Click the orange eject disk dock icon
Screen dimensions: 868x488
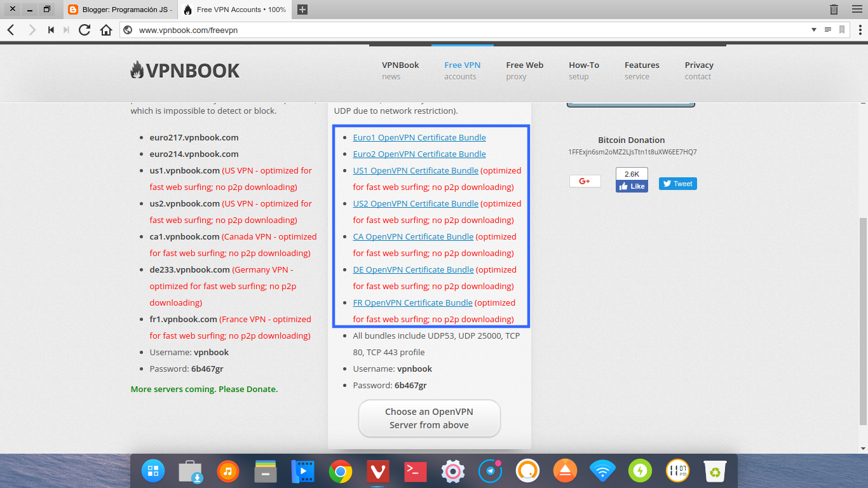(565, 471)
